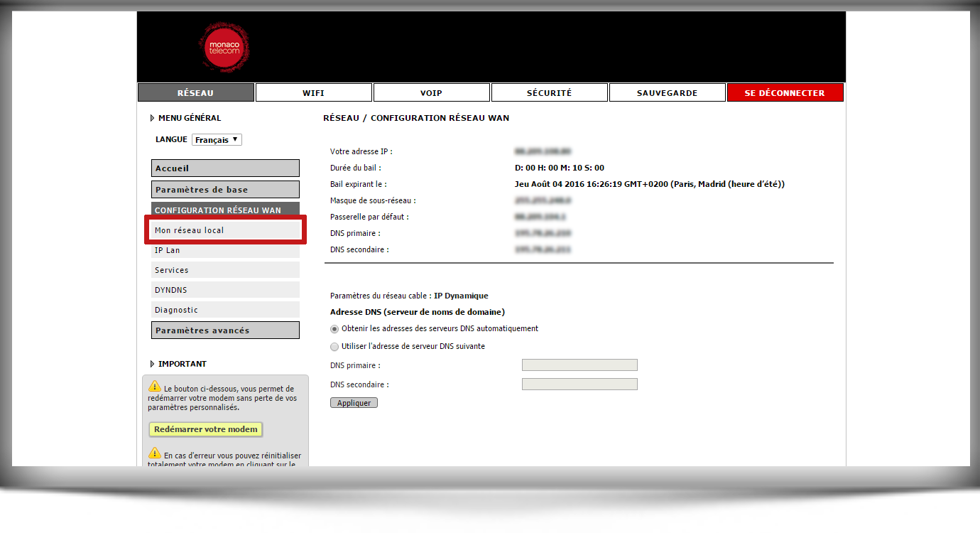Click the warning icon beside 'En cas d'erreur'
Viewport: 980px width, 533px height.
coord(155,453)
